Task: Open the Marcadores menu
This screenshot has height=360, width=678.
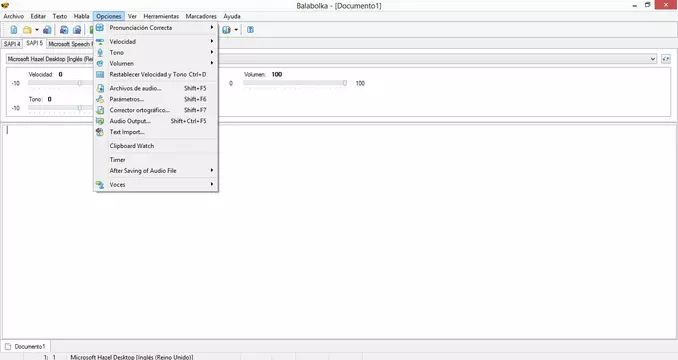Action: 201,16
